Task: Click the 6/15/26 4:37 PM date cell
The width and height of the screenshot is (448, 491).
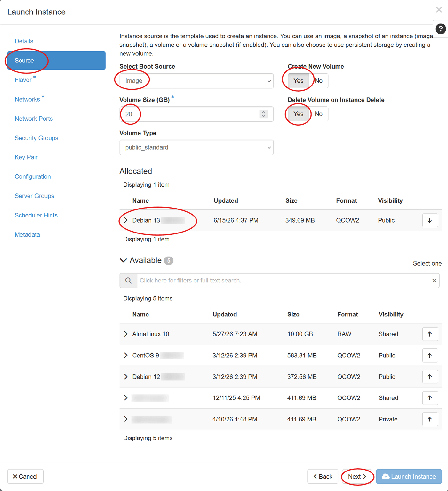Action: pos(236,220)
